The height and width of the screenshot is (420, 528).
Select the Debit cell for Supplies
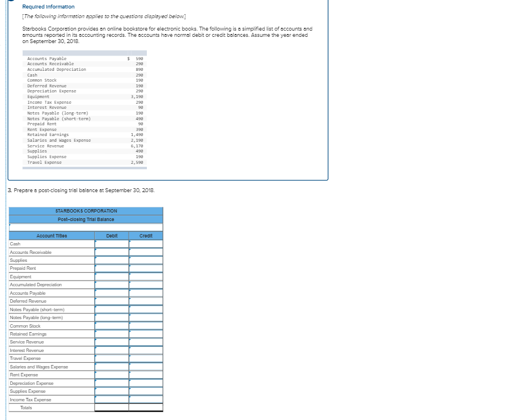111,260
